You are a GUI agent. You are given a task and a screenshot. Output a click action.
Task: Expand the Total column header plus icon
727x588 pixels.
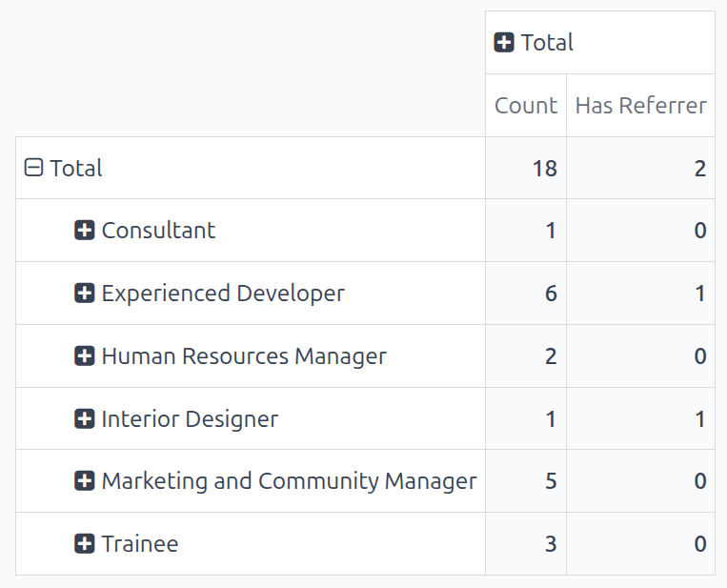pyautogui.click(x=504, y=43)
